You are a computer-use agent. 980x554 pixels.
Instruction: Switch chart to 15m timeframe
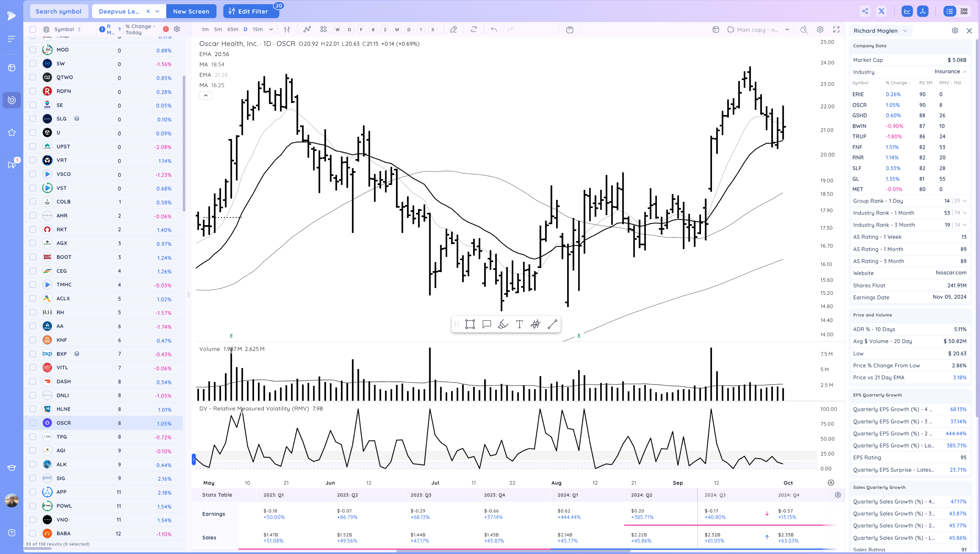(258, 29)
